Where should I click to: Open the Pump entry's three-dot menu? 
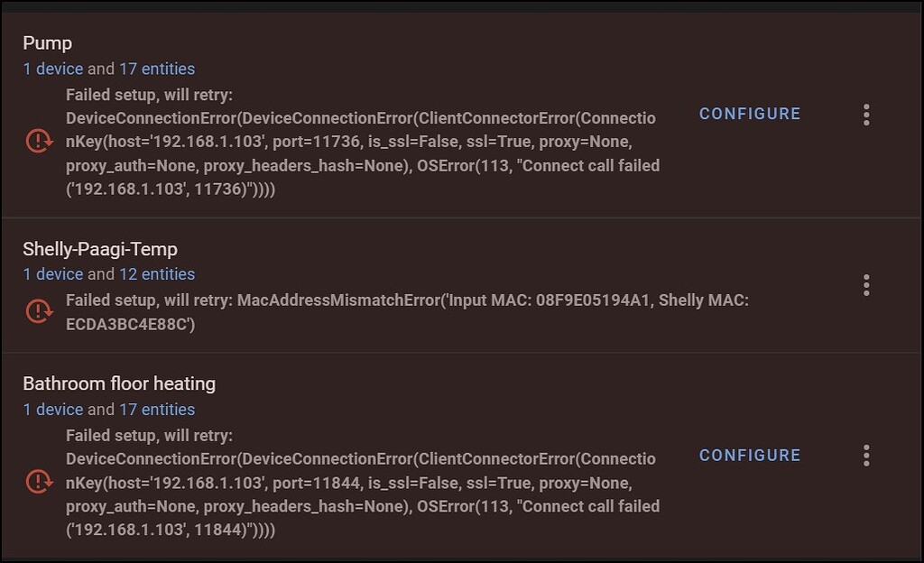pyautogui.click(x=866, y=115)
